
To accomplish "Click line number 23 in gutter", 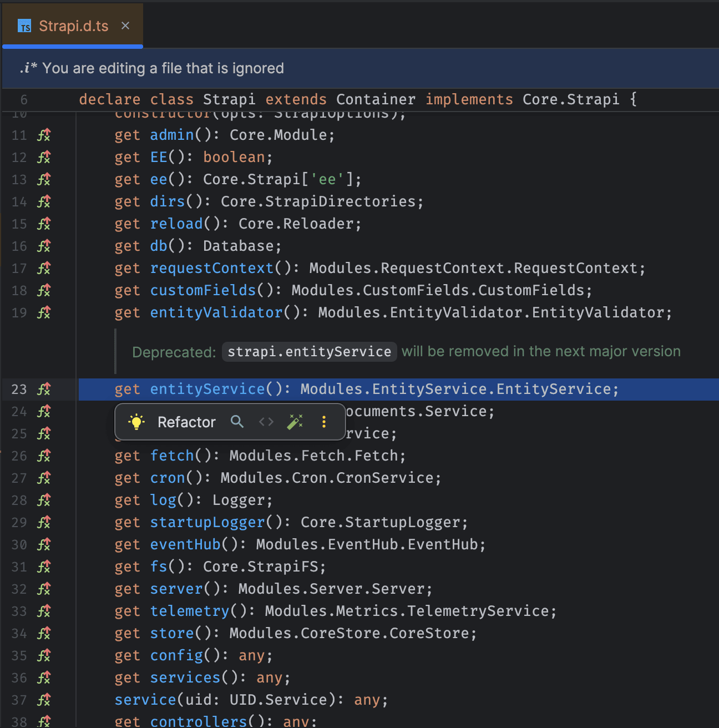I will 19,389.
